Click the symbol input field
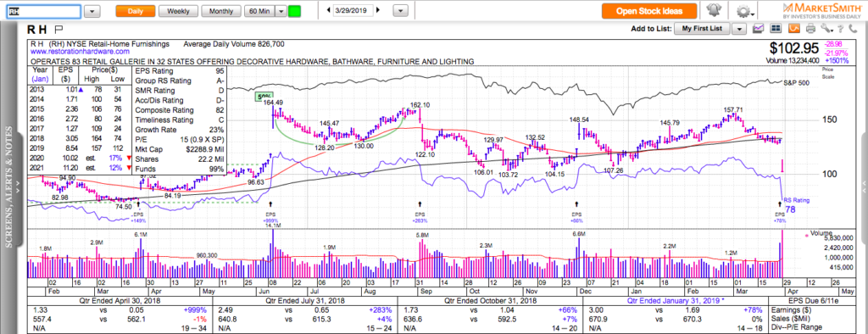Image resolution: width=868 pixels, height=334 pixels. [x=43, y=11]
